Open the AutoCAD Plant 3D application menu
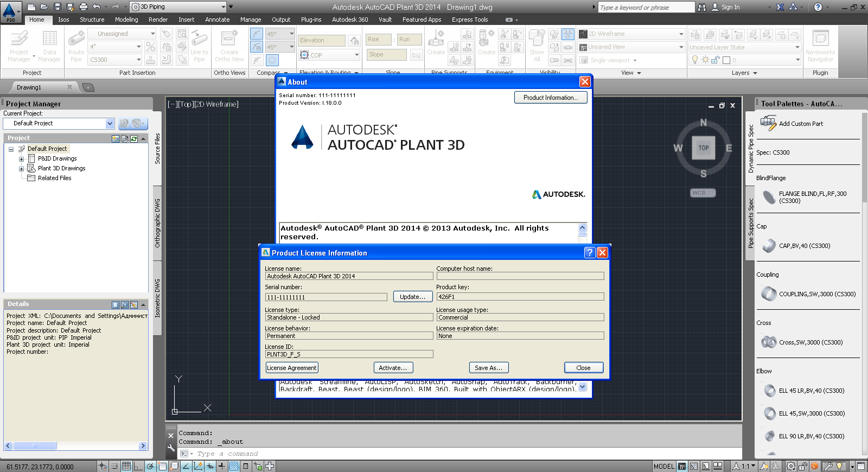The height and width of the screenshot is (472, 868). (10, 12)
